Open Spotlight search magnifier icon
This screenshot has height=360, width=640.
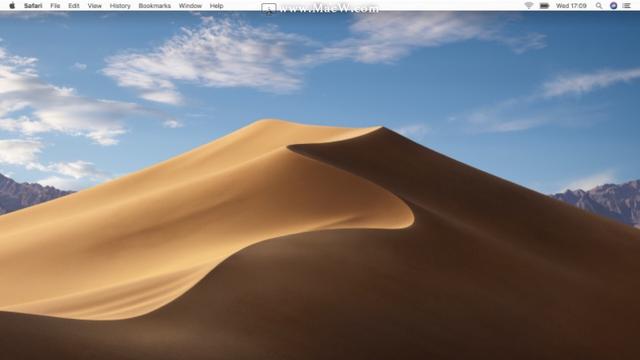pos(599,6)
